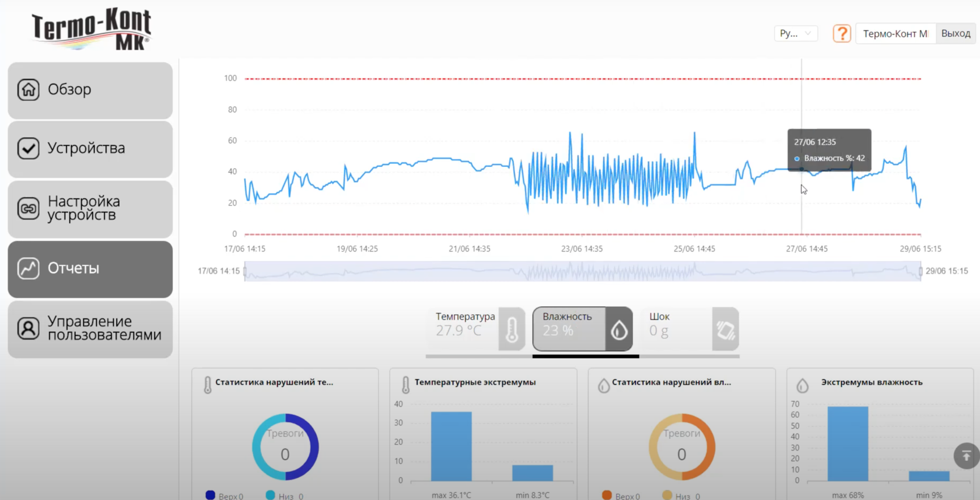Click the Экстремумы влажность card title

[x=872, y=382]
